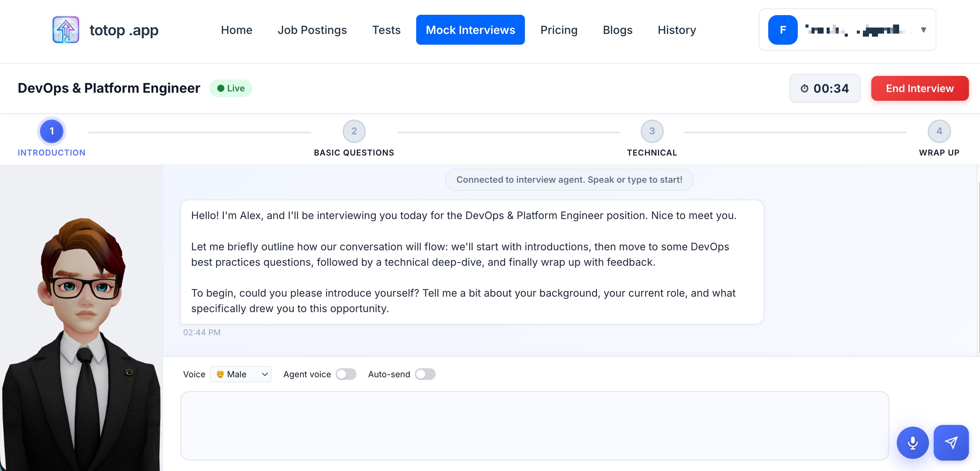Open the Voice Male dropdown
This screenshot has height=471, width=980.
[x=241, y=374]
